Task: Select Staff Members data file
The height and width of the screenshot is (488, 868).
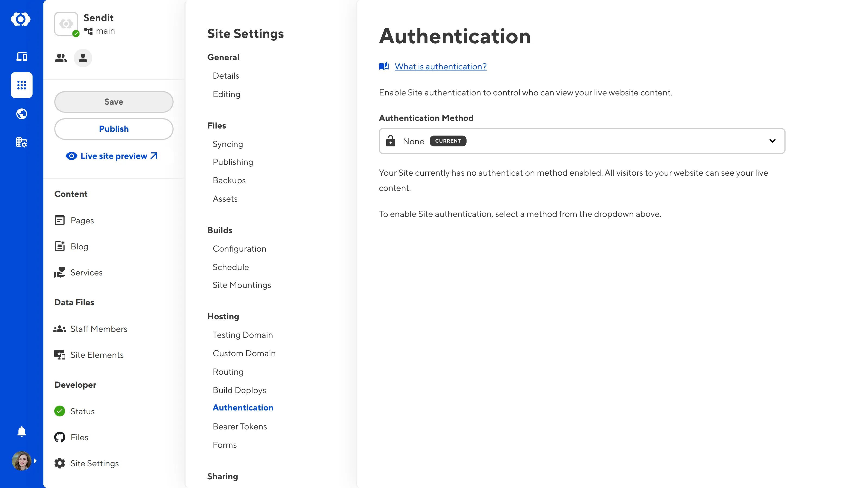Action: coord(98,329)
